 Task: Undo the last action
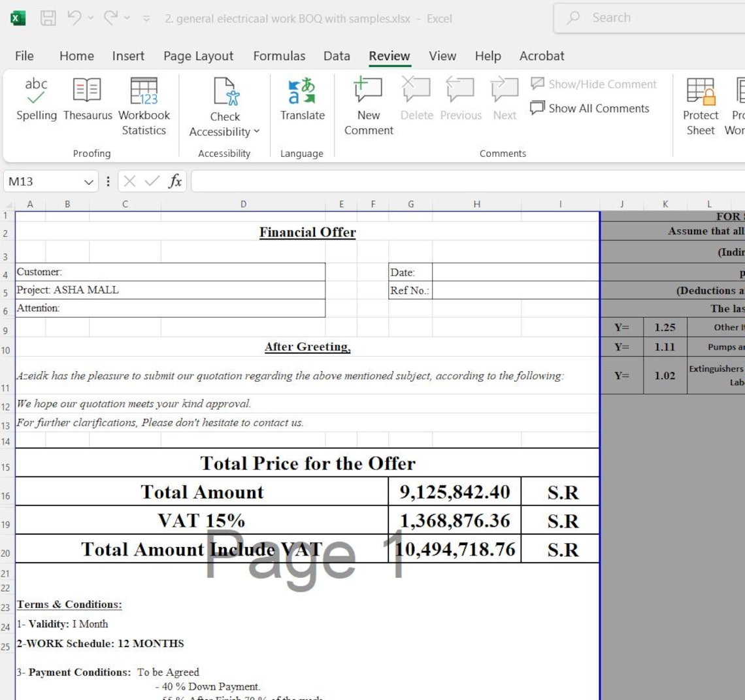(x=74, y=18)
